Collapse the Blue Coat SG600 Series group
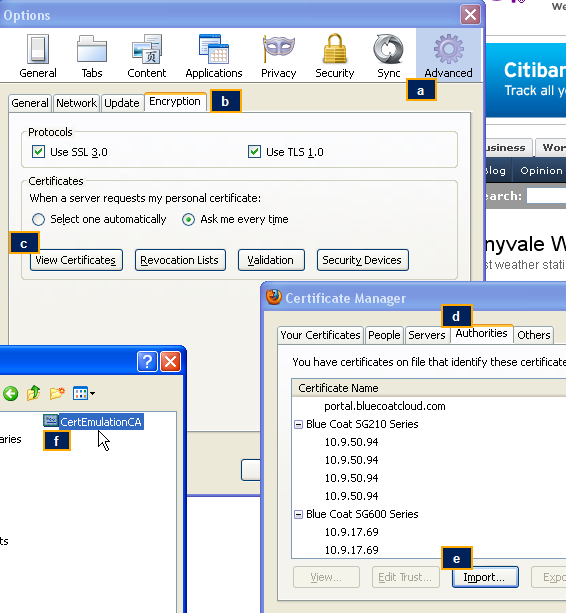The width and height of the screenshot is (566, 613). 298,514
